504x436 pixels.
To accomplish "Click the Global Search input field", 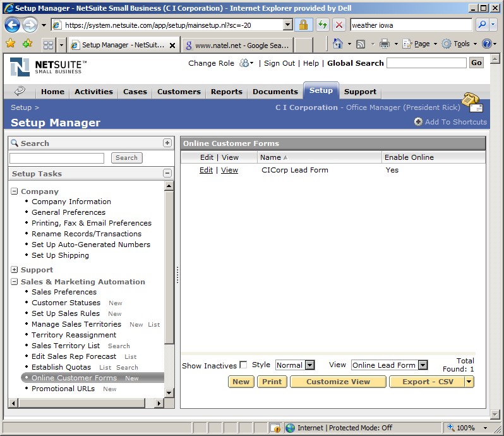I will click(426, 63).
